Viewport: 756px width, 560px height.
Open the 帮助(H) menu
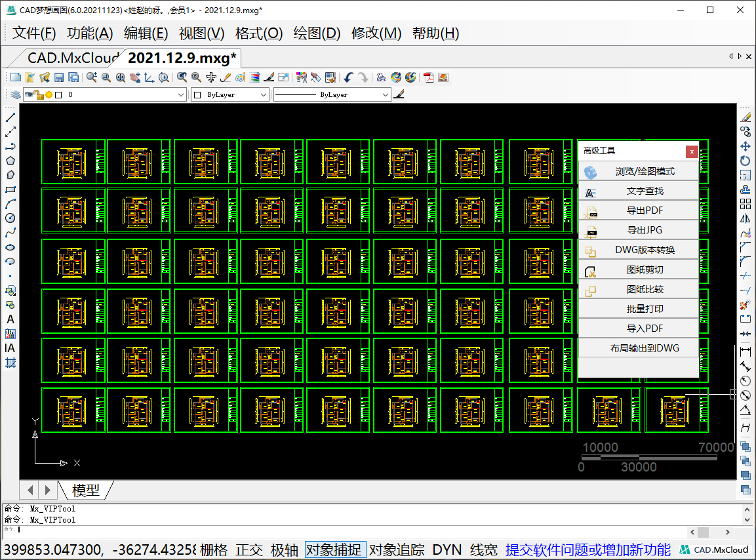pos(436,33)
